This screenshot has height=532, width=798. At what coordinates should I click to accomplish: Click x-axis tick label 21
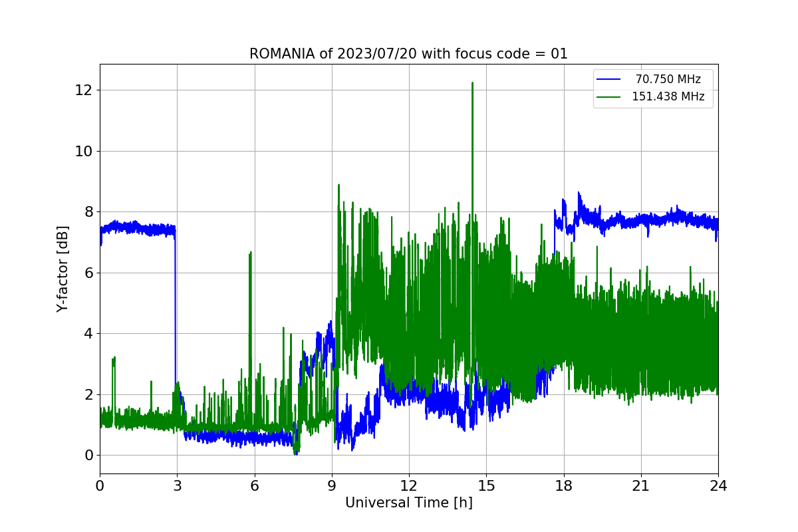(x=641, y=485)
